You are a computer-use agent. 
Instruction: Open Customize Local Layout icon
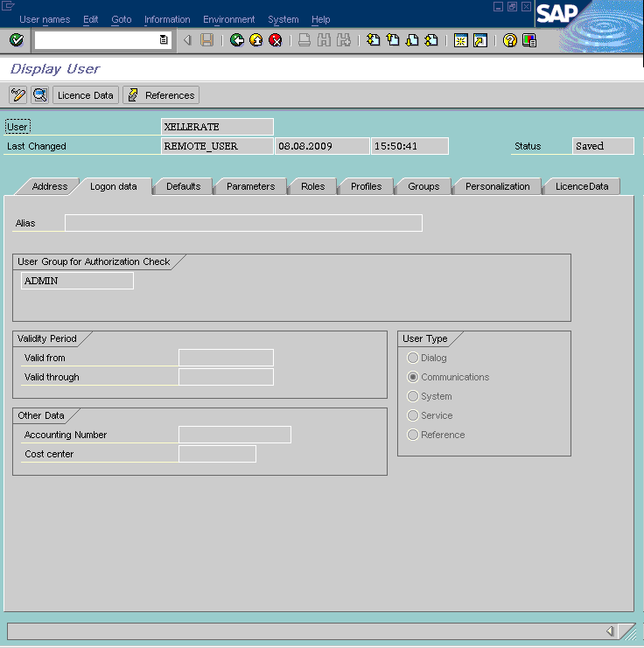529,40
